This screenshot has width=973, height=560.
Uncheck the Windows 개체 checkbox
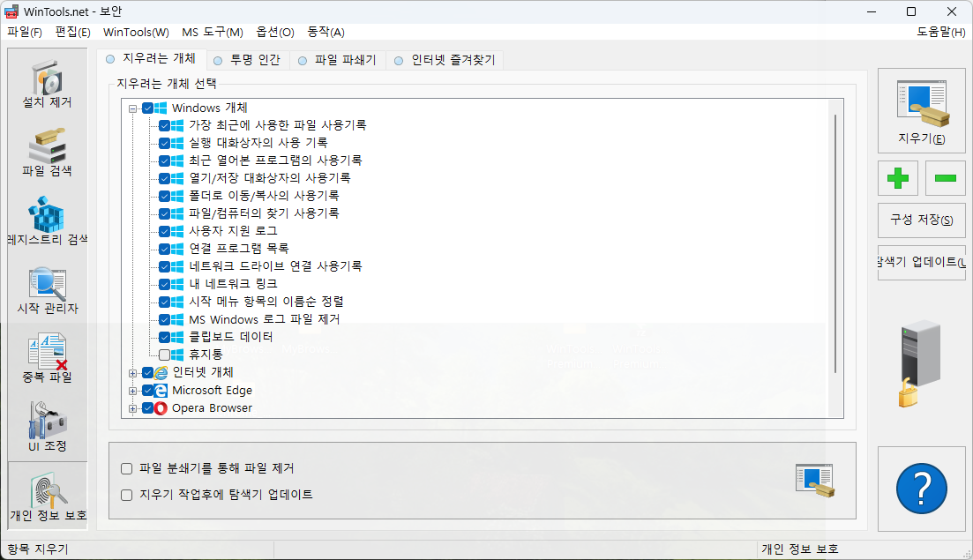(147, 108)
